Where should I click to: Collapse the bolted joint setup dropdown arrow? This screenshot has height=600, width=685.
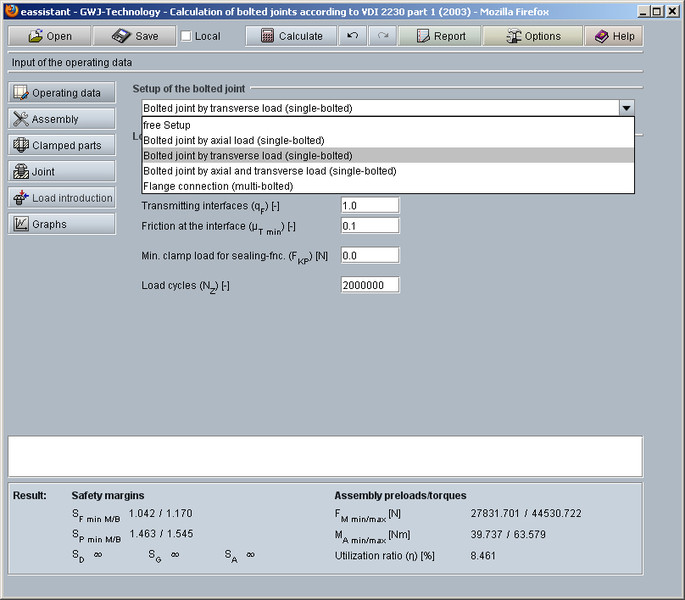[626, 108]
